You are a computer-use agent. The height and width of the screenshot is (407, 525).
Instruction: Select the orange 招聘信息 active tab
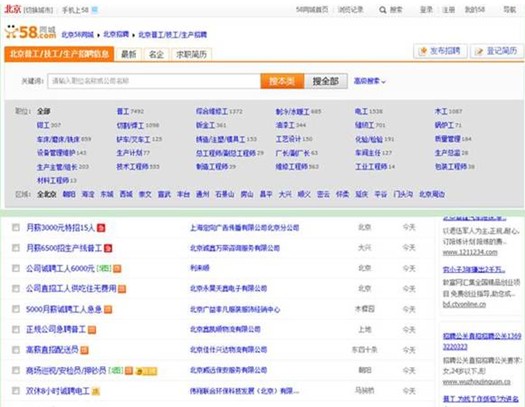(x=59, y=54)
